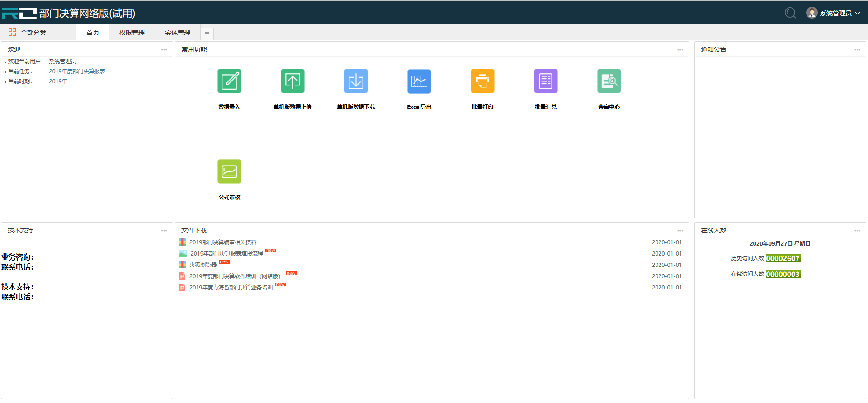Screen dimensions: 868x403
Task: Open the Excel导出 export icon
Action: pos(419,81)
